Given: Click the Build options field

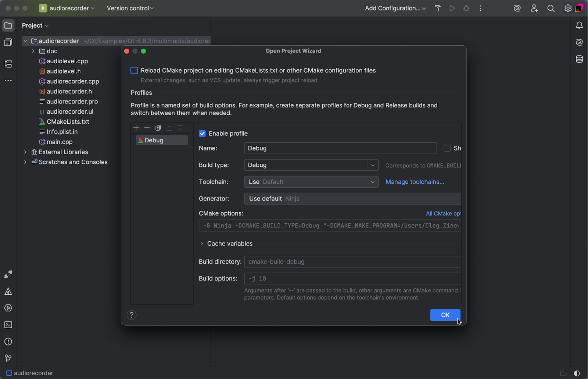Looking at the screenshot, I should pos(352,279).
